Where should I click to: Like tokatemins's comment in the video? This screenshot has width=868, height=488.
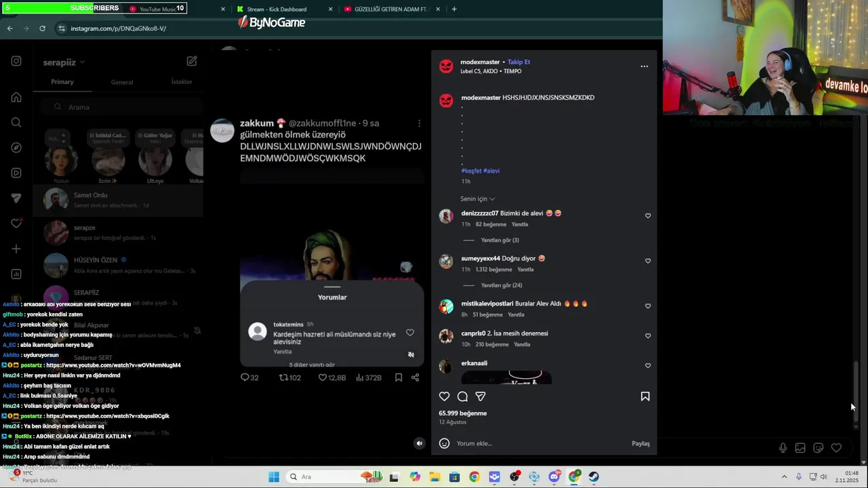click(x=410, y=332)
